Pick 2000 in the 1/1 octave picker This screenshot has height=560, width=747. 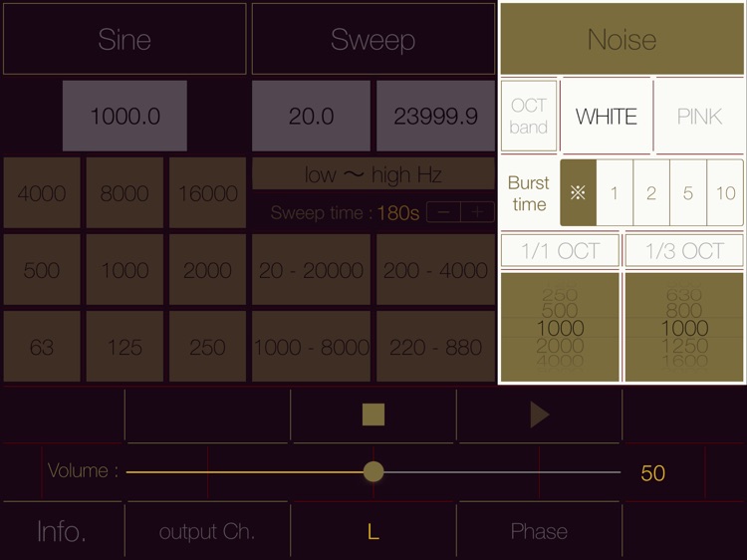560,346
